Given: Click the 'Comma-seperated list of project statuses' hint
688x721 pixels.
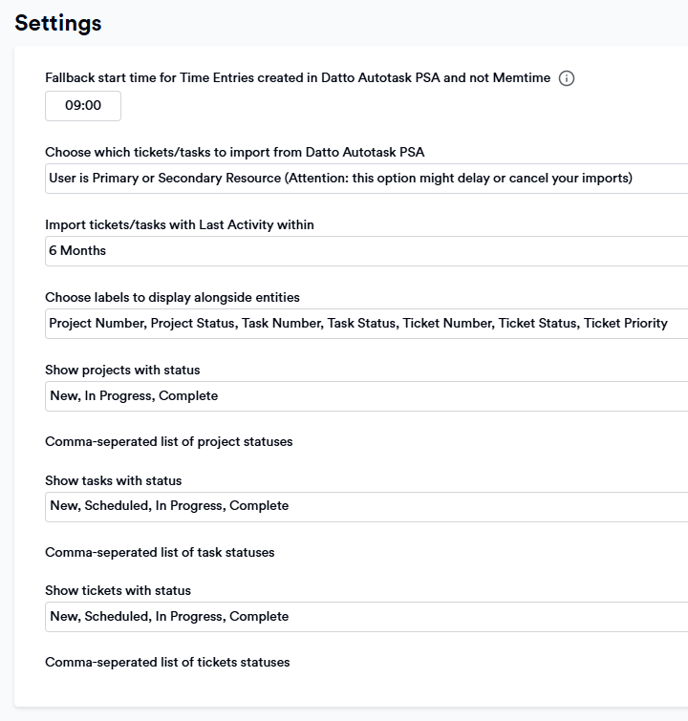Looking at the screenshot, I should pyautogui.click(x=169, y=442).
